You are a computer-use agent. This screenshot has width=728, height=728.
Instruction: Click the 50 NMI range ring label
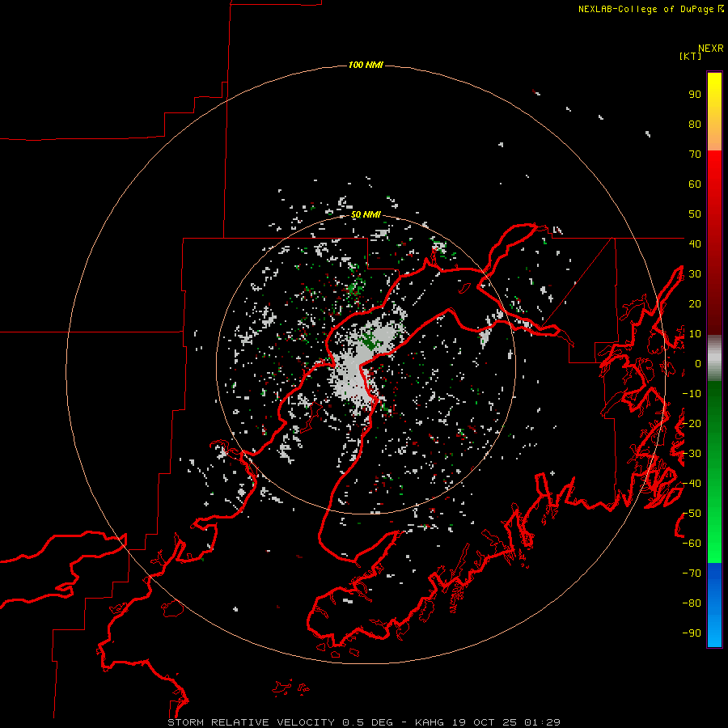pos(366,214)
